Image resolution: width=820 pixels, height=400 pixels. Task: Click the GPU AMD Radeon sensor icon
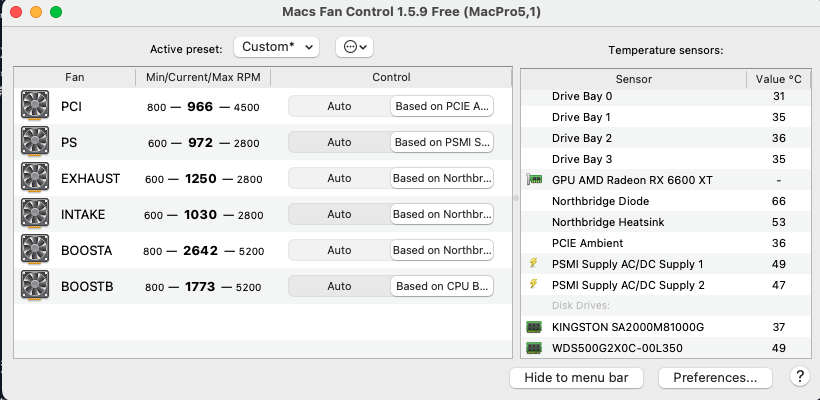(x=534, y=180)
